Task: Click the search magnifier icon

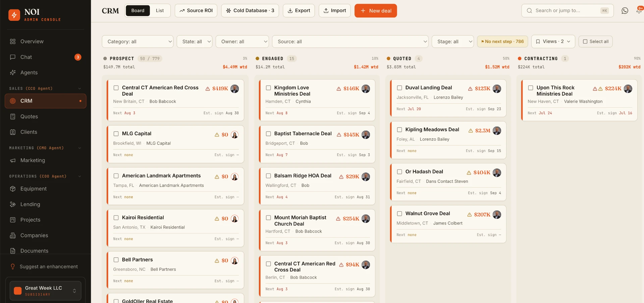Action: tap(529, 11)
